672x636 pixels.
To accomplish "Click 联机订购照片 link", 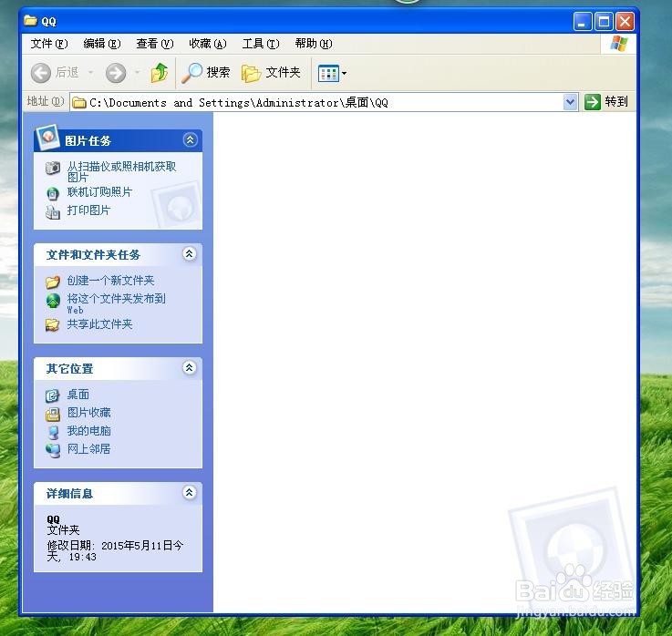I will click(x=100, y=192).
